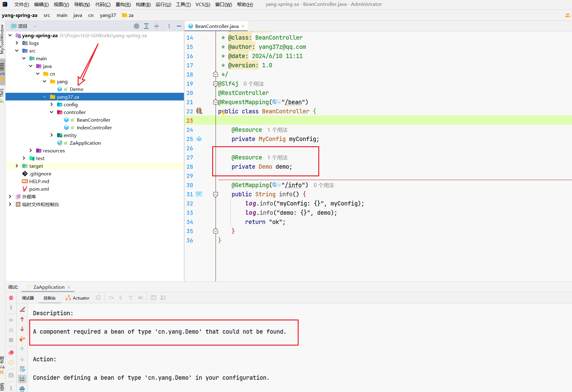Click the print console icon
The height and width of the screenshot is (392, 572).
point(22,389)
